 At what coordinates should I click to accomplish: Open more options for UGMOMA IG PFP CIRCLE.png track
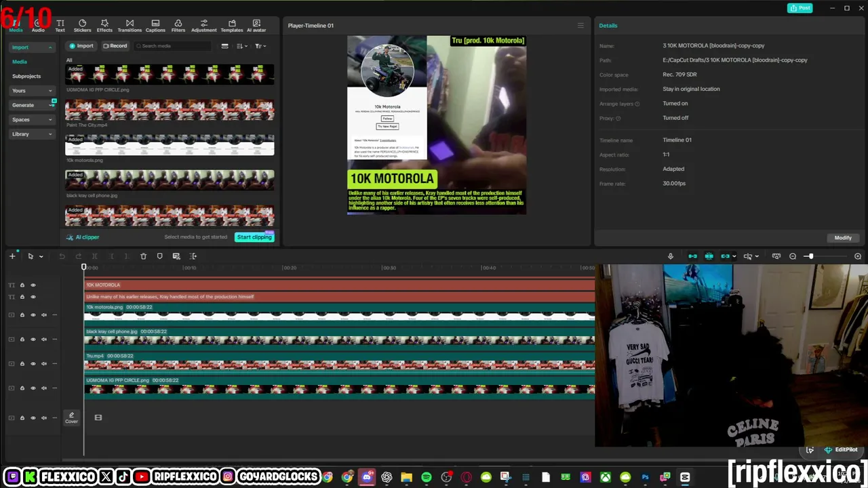point(55,388)
